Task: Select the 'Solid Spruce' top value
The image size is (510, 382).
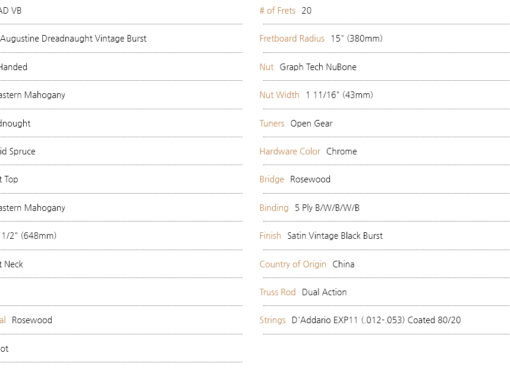Action: pos(18,152)
